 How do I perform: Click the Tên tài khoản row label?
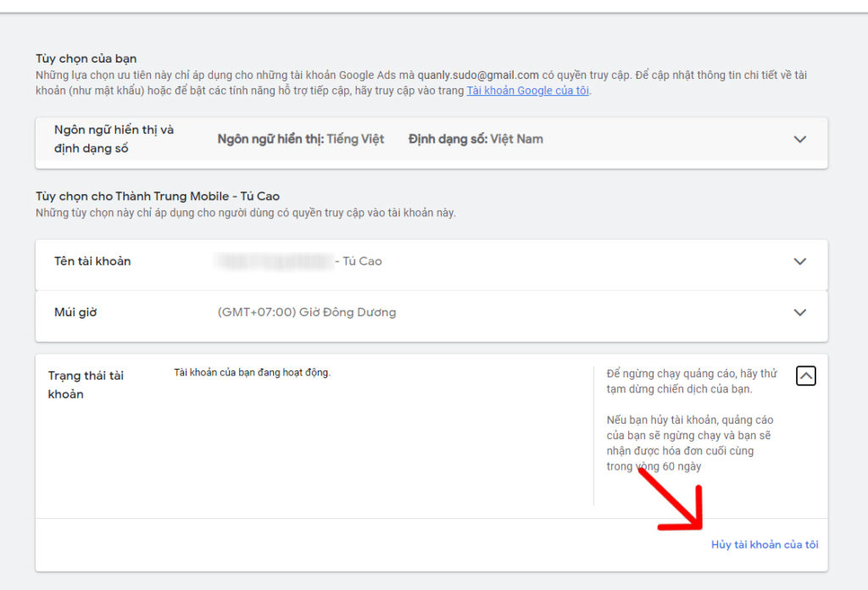click(x=92, y=261)
